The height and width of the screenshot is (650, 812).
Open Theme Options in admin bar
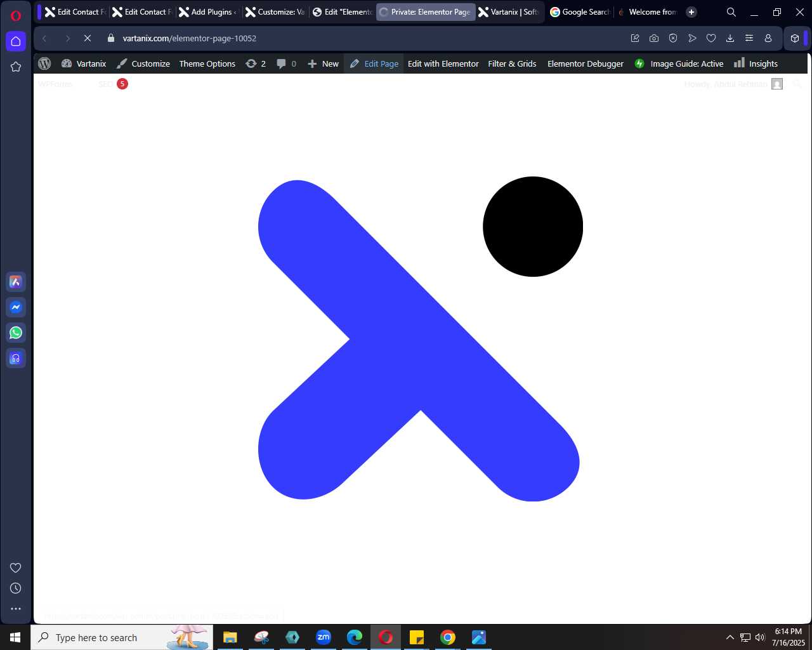tap(207, 63)
